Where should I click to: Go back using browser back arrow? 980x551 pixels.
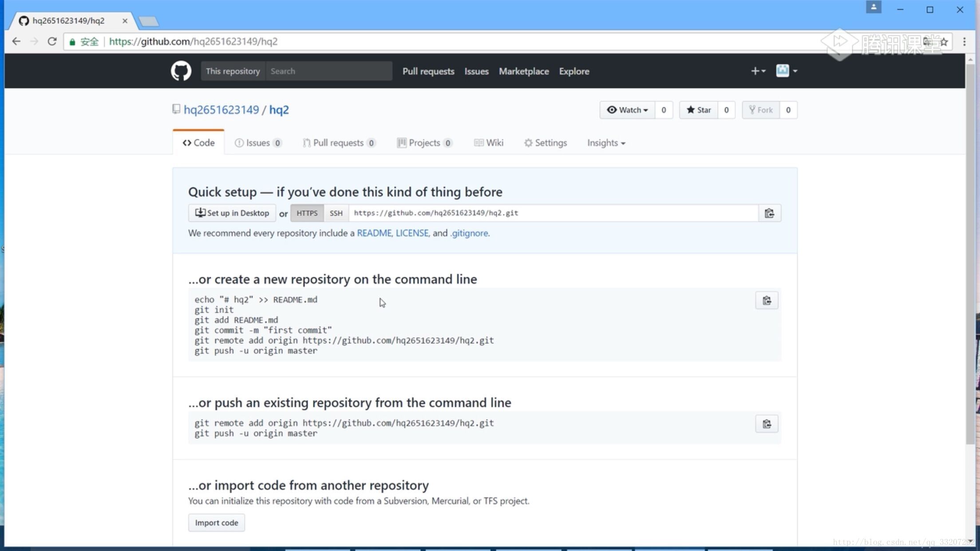coord(16,41)
